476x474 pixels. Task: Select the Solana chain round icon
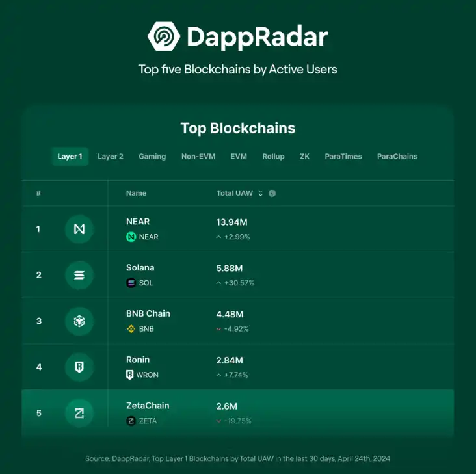[x=79, y=275]
